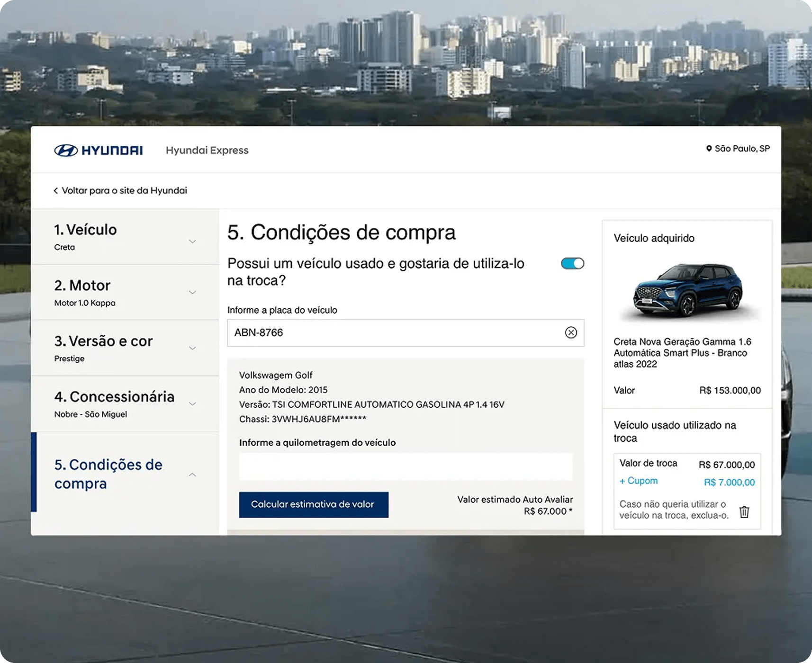Click the blue Creta vehicle image
812x663 pixels.
pyautogui.click(x=687, y=289)
